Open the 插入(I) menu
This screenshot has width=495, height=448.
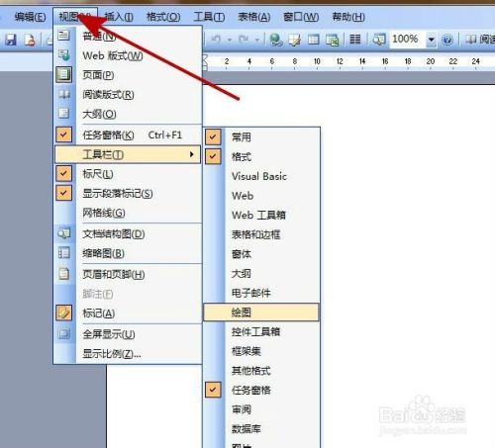click(x=119, y=17)
